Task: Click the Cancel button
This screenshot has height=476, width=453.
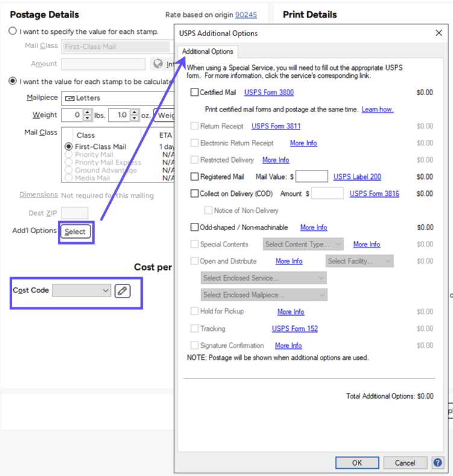Action: tap(405, 463)
